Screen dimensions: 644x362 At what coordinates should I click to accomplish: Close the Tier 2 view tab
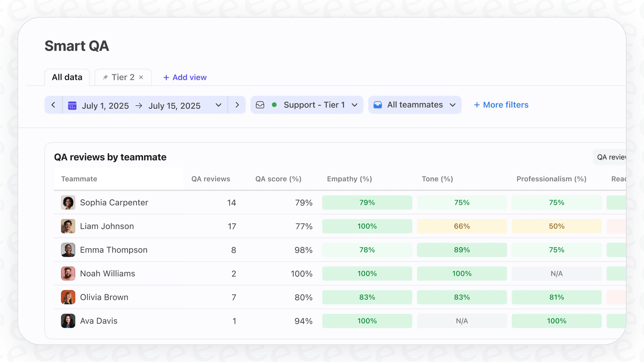click(141, 77)
